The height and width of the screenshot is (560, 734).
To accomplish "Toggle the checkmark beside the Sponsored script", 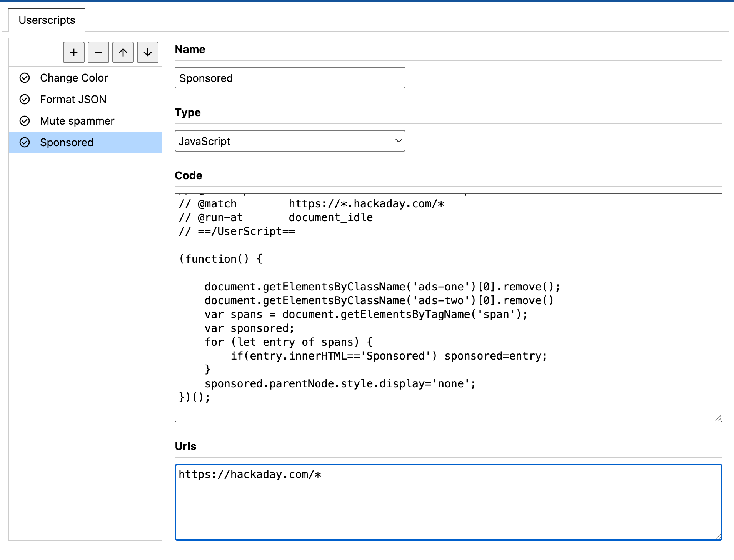I will point(25,142).
